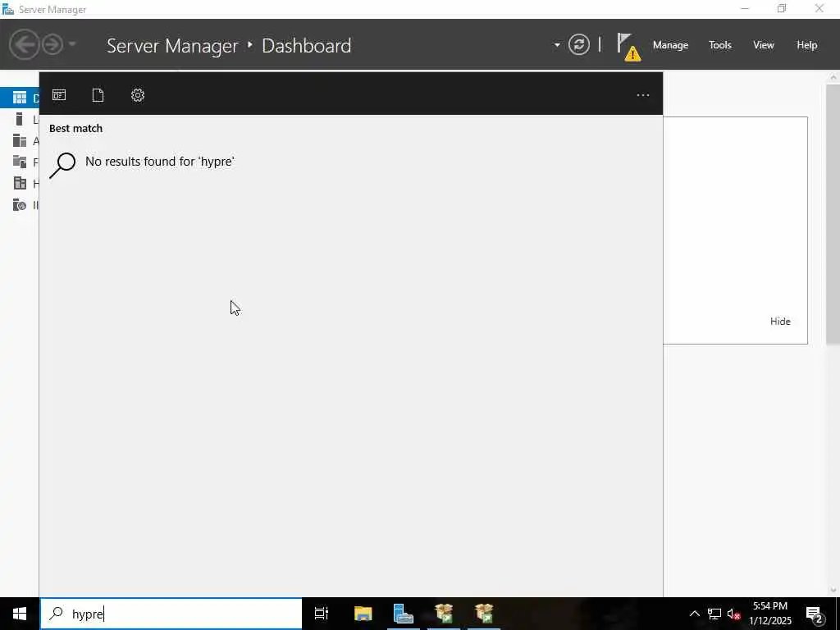Open the Action Center notifications icon
The width and height of the screenshot is (840, 630).
[815, 614]
